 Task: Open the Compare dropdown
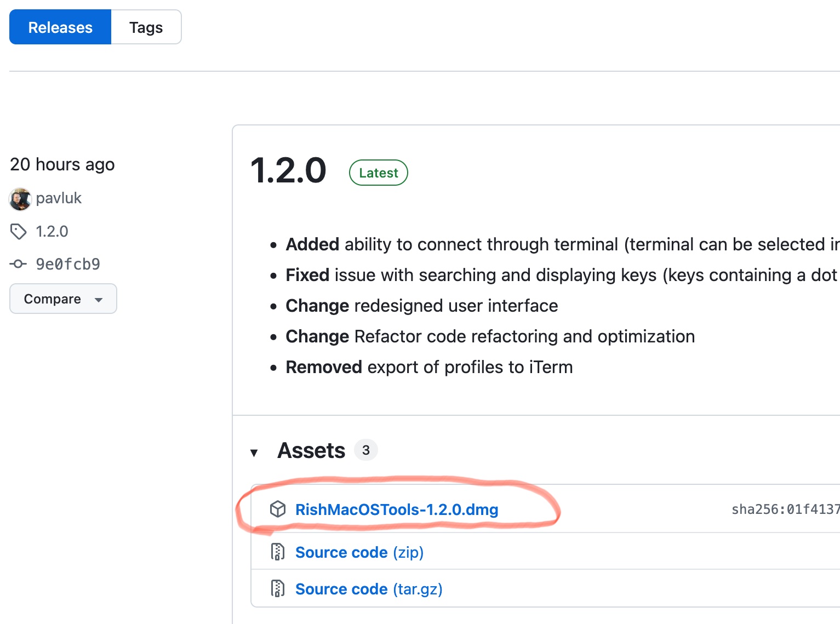coord(63,299)
